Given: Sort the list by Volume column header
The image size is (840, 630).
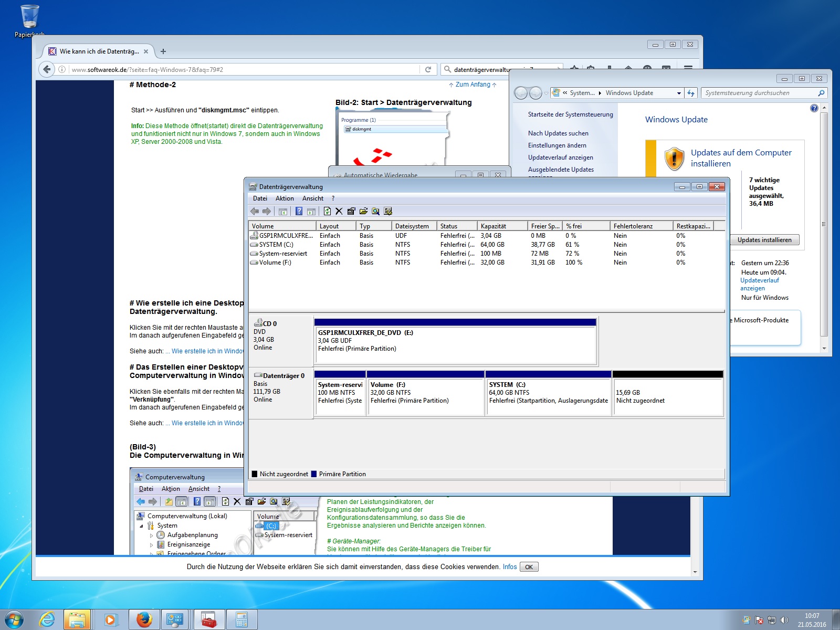Looking at the screenshot, I should pos(282,226).
